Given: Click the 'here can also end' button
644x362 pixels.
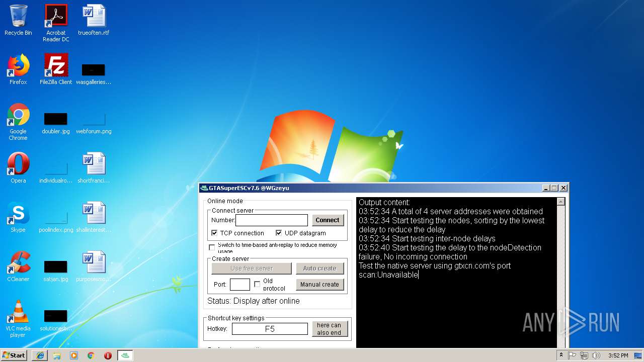Looking at the screenshot, I should [x=329, y=329].
